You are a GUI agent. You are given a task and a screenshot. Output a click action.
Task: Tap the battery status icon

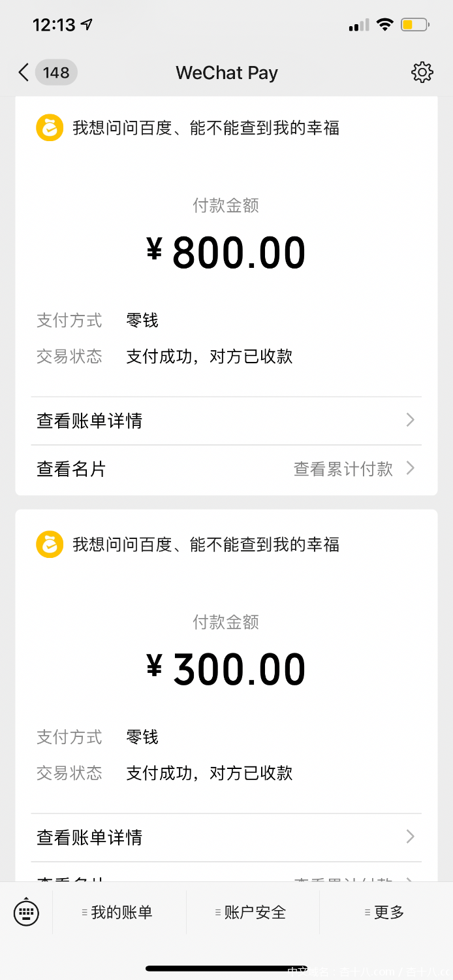pos(414,25)
